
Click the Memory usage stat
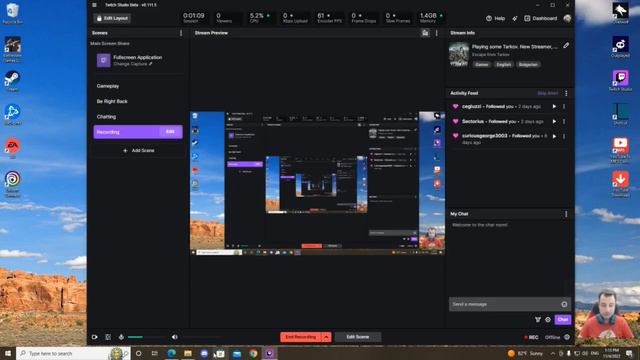pyautogui.click(x=430, y=18)
